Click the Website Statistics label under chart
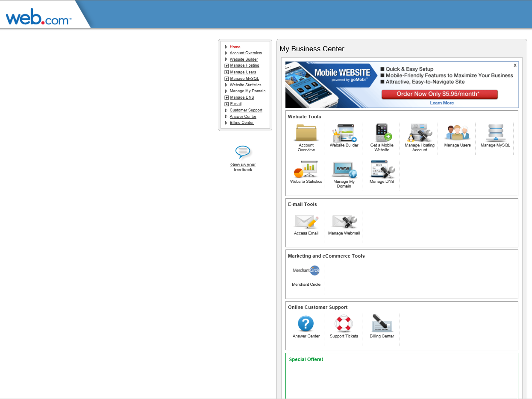 (x=306, y=182)
